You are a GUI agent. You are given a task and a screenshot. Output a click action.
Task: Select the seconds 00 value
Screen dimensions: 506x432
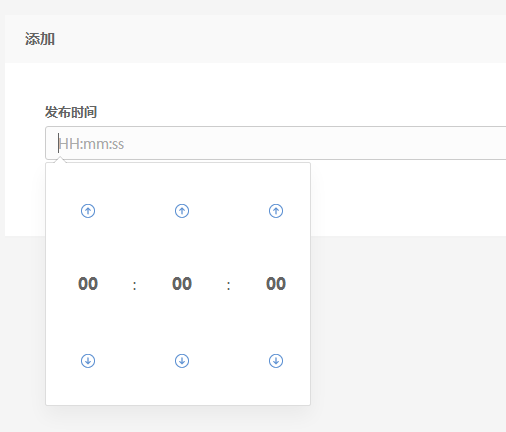[276, 284]
